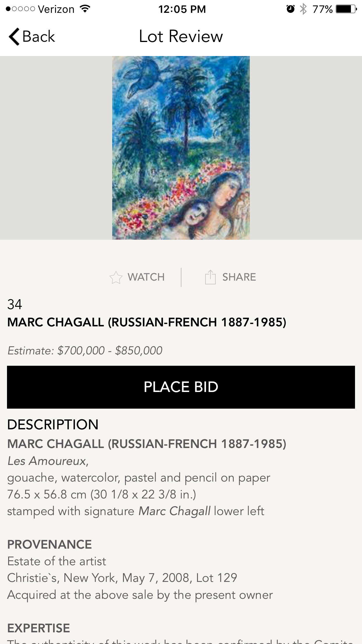Tap the WATCH label to watch the lot
Viewport: 362px width, 644px height.
coord(146,277)
